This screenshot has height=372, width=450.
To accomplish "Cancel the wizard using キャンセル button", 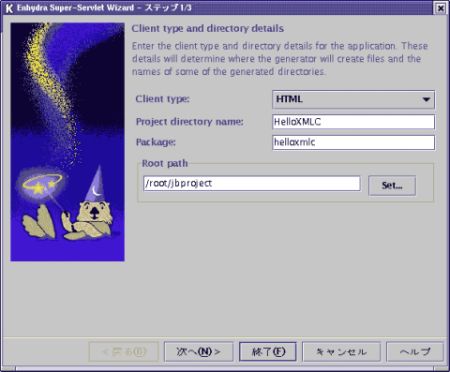I will (341, 352).
